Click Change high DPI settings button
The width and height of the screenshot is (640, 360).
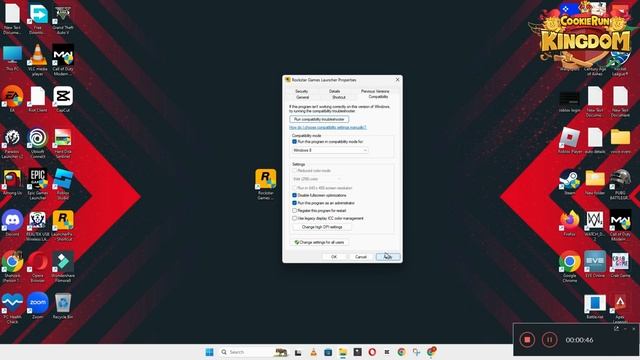pos(322,227)
